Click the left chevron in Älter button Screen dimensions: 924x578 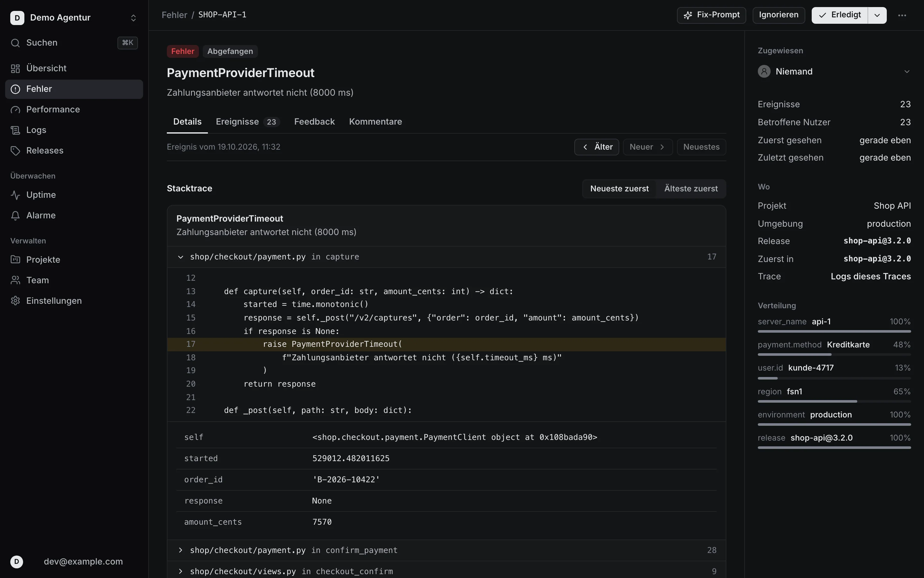[585, 147]
